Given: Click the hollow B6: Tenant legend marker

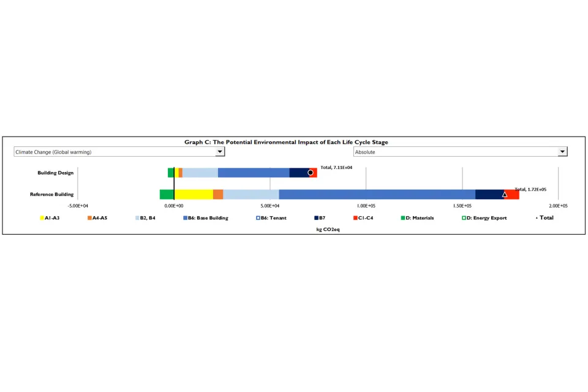Looking at the screenshot, I should [258, 218].
